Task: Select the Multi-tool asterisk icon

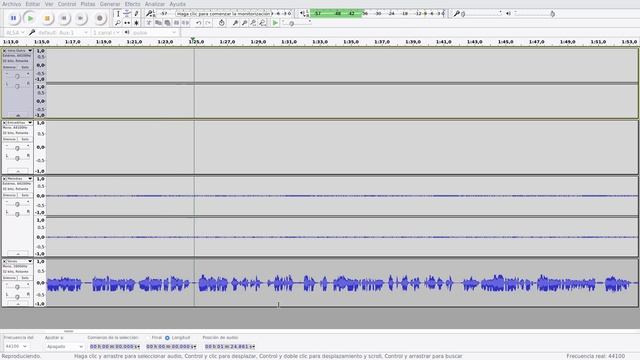Action: tap(136, 23)
